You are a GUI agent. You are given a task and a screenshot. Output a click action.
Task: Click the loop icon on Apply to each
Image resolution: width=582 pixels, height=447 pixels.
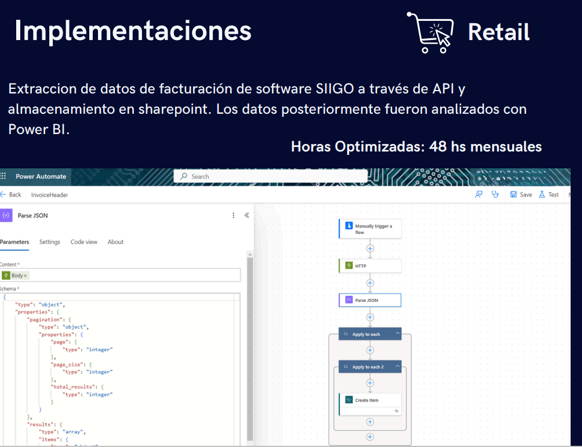[x=346, y=334]
